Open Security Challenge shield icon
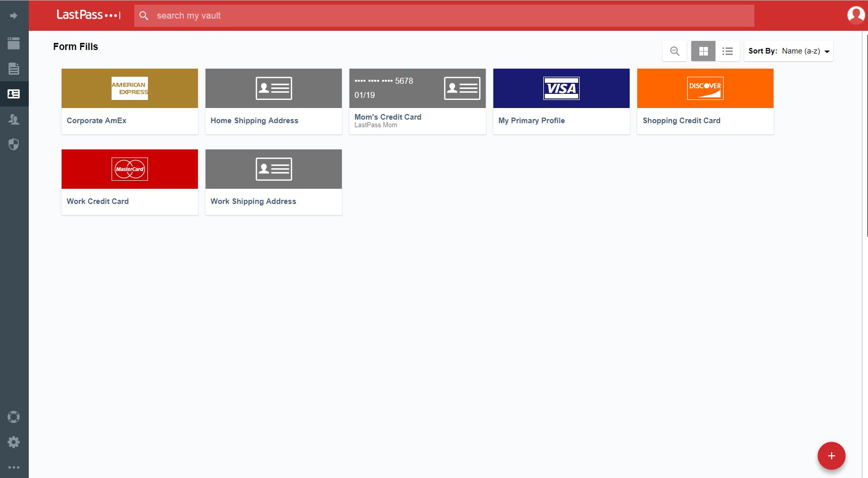 pyautogui.click(x=14, y=144)
